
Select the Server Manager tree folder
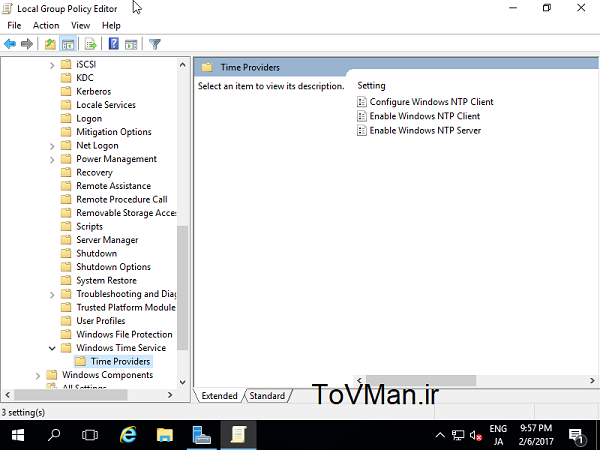(107, 240)
